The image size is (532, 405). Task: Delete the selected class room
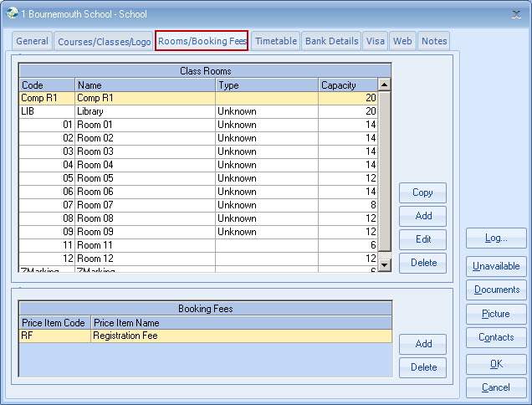pos(422,263)
